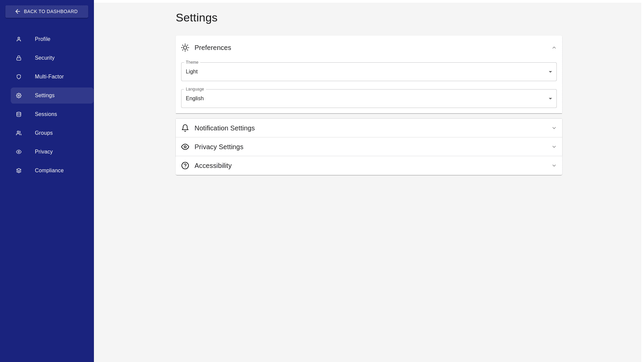Click the Groups people icon
644x362 pixels.
19,133
